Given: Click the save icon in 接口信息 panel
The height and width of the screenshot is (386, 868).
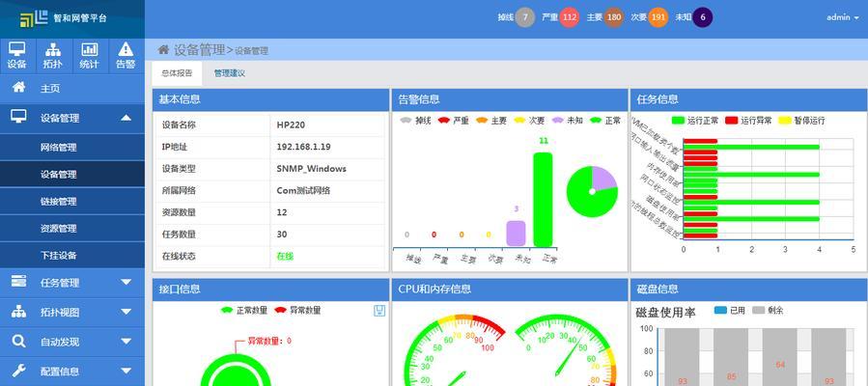Looking at the screenshot, I should pyautogui.click(x=379, y=310).
